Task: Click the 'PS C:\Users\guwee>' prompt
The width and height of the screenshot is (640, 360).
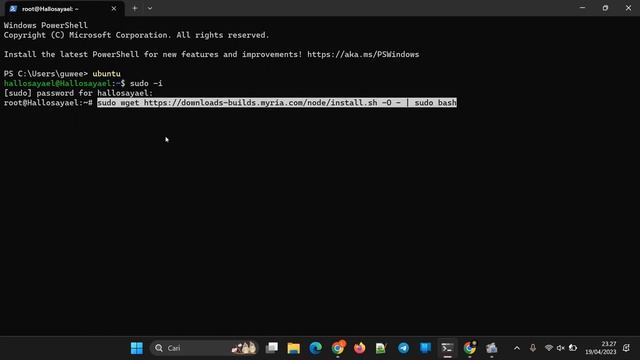Action: pos(46,73)
